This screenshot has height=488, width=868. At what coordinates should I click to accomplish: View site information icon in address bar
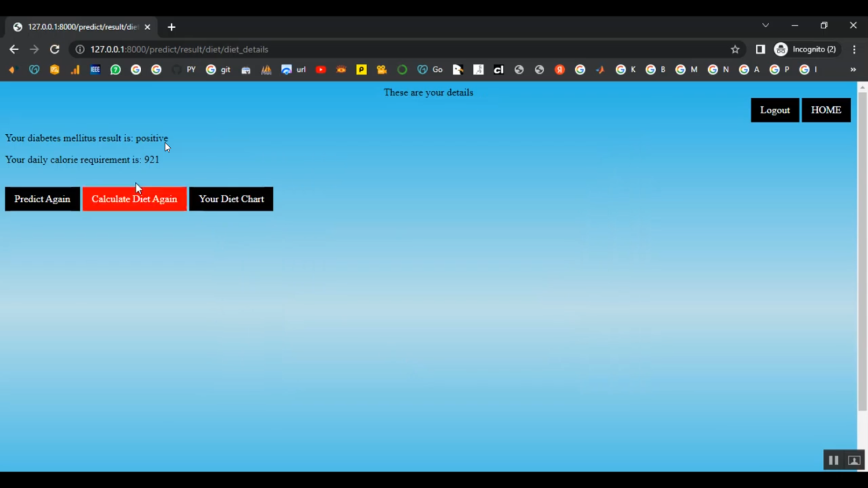(x=80, y=50)
